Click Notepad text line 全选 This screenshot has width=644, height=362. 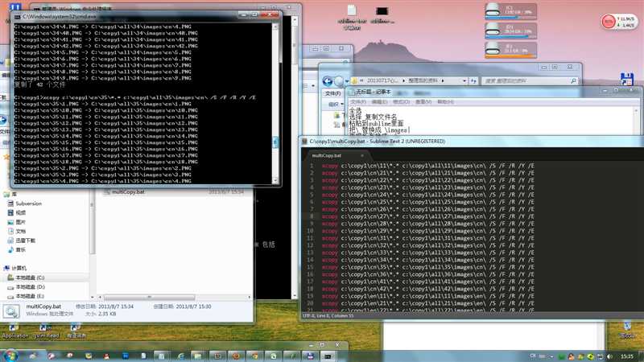355,110
